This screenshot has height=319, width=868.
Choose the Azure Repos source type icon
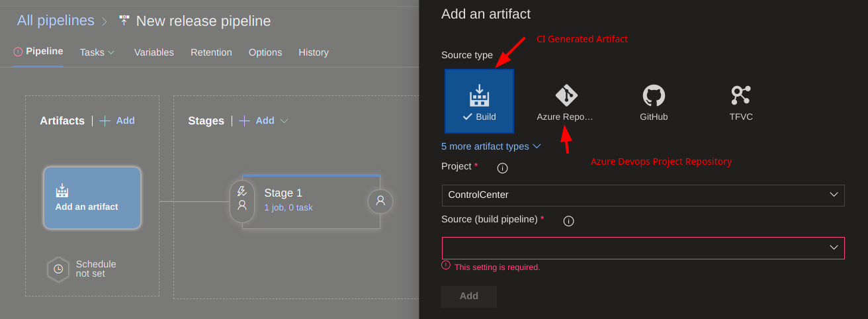point(565,96)
